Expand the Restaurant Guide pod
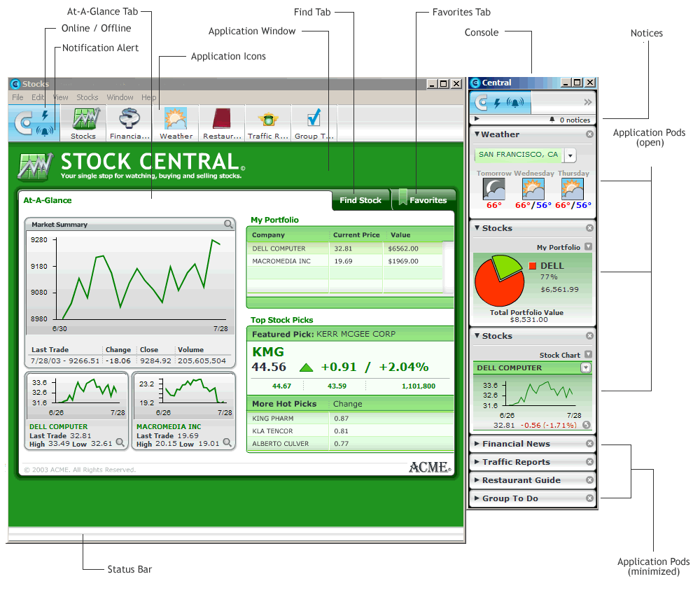The width and height of the screenshot is (700, 595). point(477,479)
